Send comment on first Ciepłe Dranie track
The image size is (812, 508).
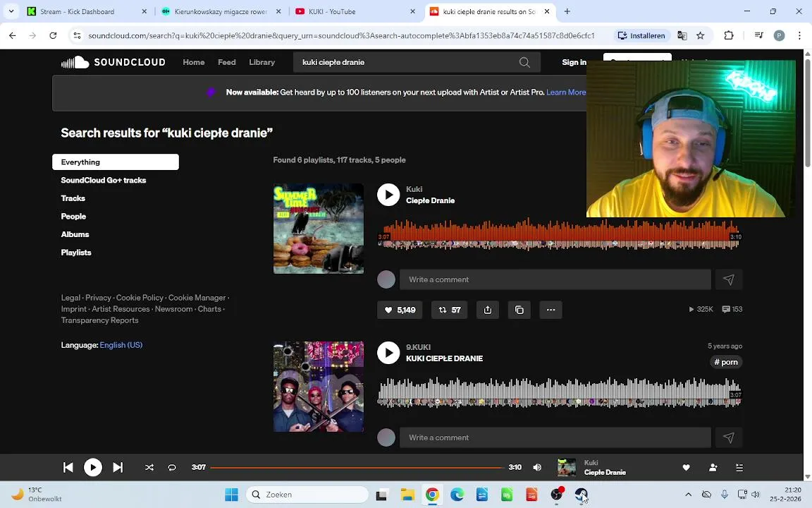click(x=729, y=279)
